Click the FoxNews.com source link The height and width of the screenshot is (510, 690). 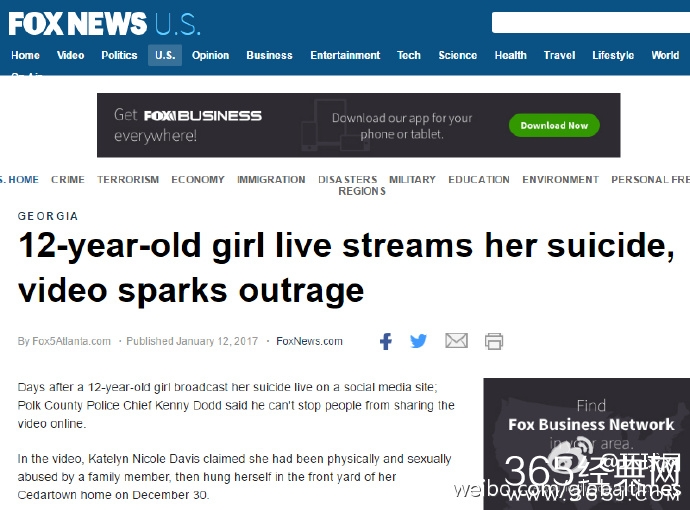point(309,341)
